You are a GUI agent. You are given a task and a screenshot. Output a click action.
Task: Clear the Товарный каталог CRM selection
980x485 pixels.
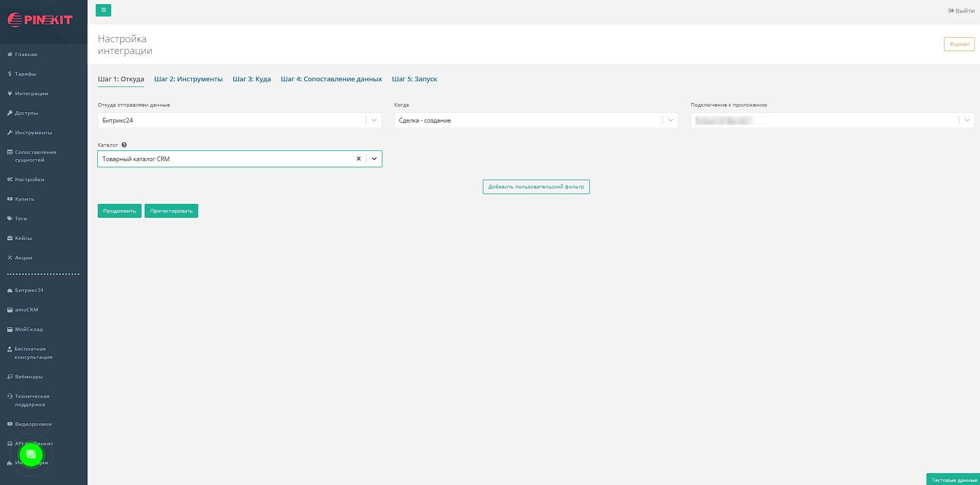pos(358,159)
